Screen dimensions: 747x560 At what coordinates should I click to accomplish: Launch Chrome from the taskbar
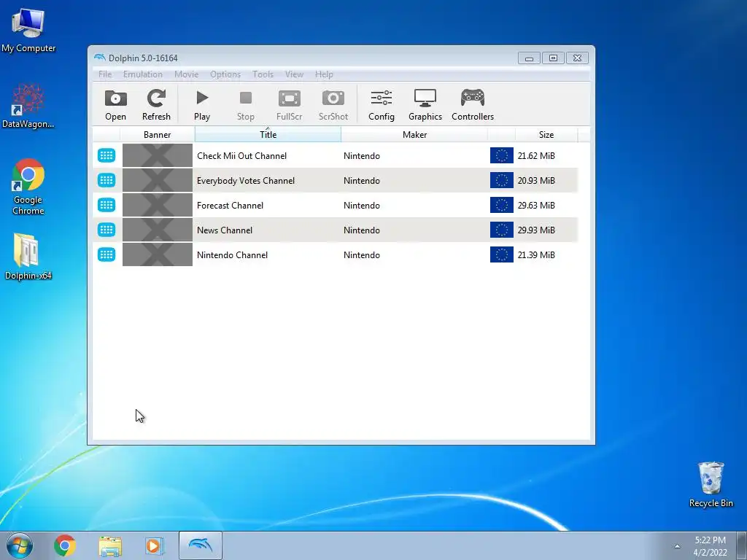(x=65, y=545)
